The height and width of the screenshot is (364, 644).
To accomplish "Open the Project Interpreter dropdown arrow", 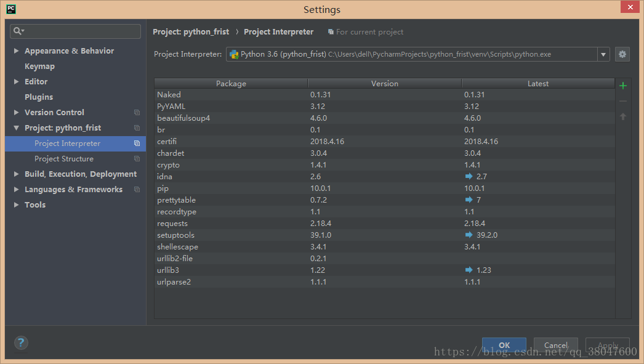I will pos(603,54).
